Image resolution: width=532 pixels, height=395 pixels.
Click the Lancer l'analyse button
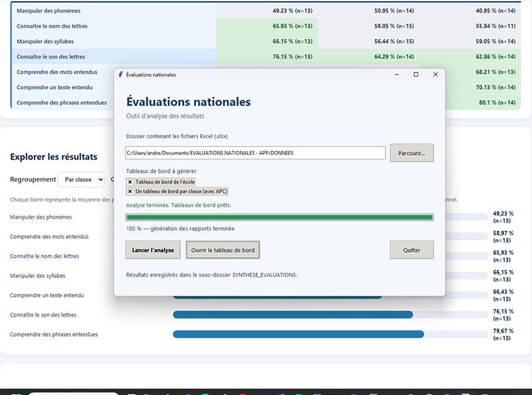tap(153, 250)
